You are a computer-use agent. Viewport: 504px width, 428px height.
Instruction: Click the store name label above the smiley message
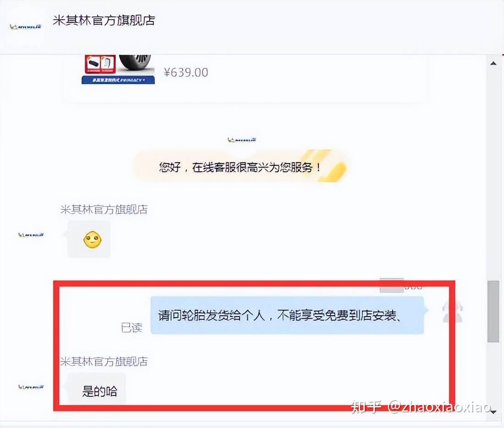click(x=104, y=210)
